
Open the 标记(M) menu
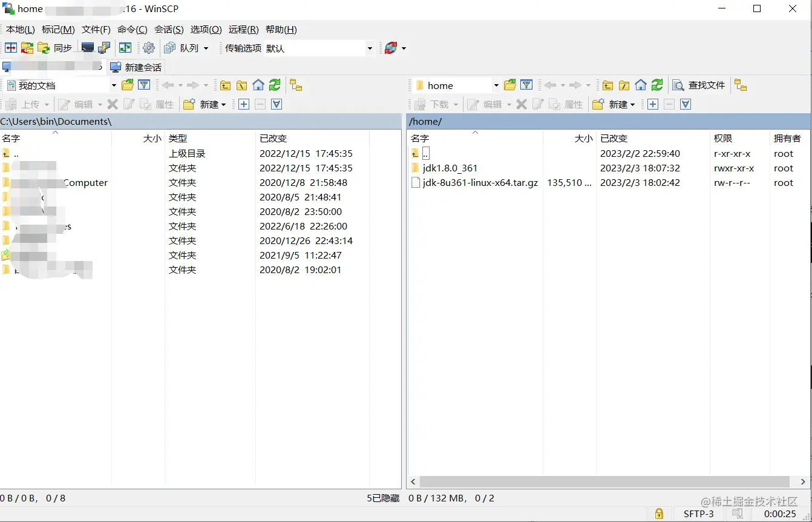tap(58, 29)
